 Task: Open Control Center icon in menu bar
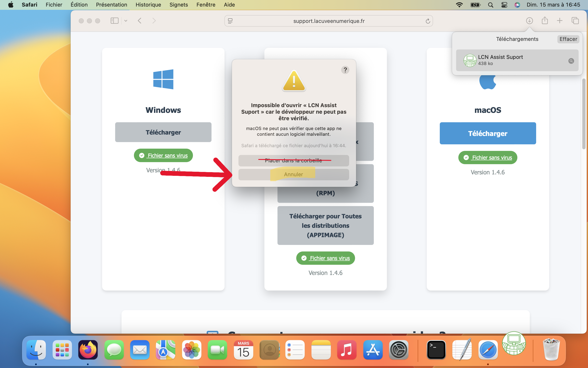pos(504,5)
